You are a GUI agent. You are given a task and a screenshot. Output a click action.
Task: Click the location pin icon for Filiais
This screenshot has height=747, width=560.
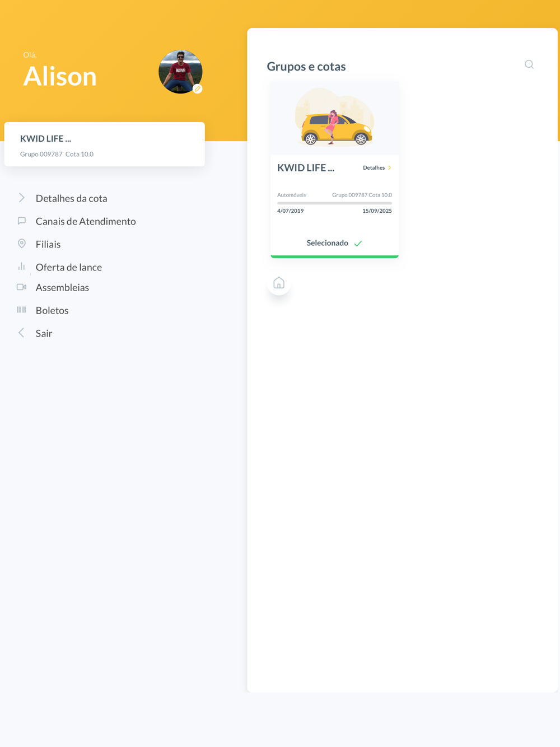pyautogui.click(x=22, y=244)
